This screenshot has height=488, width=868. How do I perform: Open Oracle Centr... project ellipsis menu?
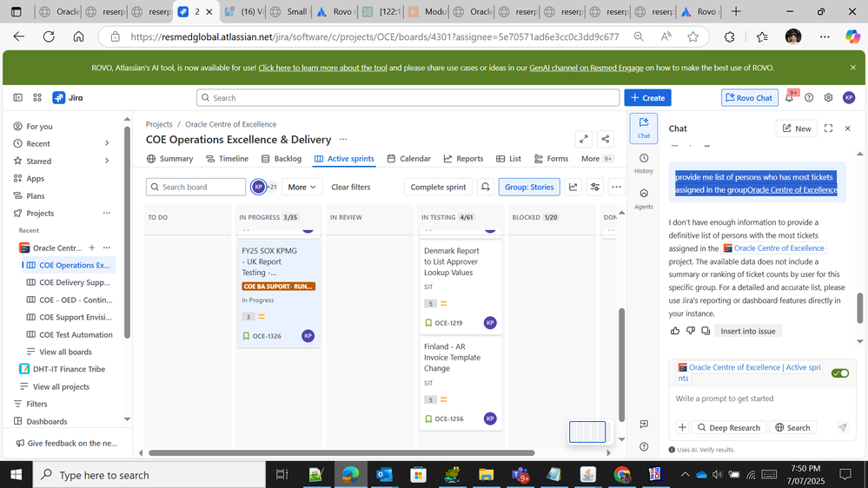(x=107, y=247)
